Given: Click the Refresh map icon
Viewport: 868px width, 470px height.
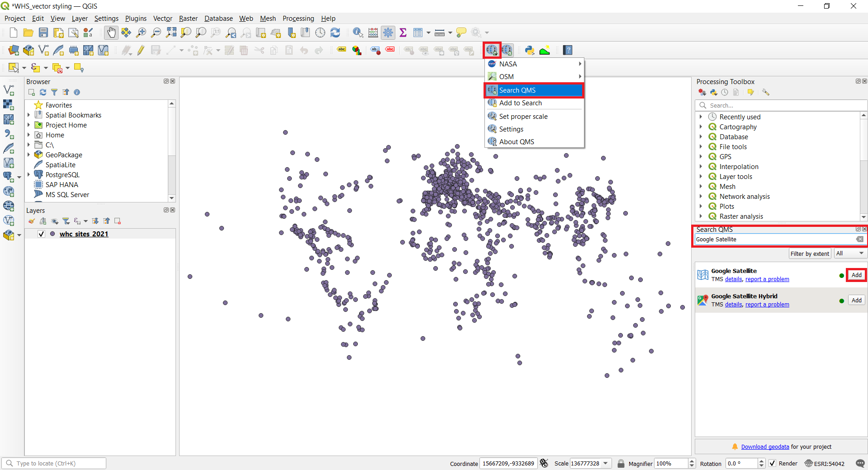Looking at the screenshot, I should click(x=335, y=33).
